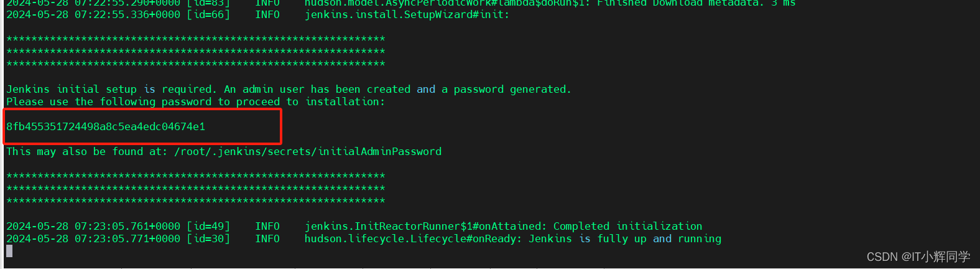Click the 'Jenkins is fully up and running' text

coord(625,238)
